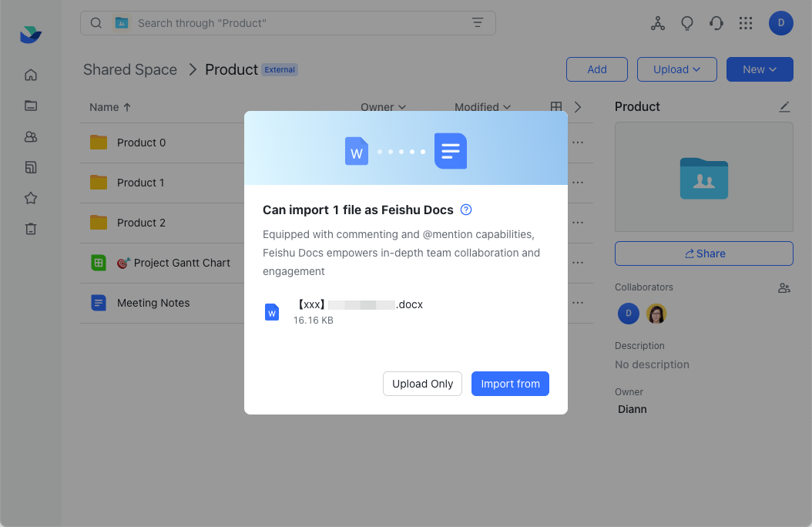812x527 pixels.
Task: Open the apps grid icon
Action: coord(745,23)
